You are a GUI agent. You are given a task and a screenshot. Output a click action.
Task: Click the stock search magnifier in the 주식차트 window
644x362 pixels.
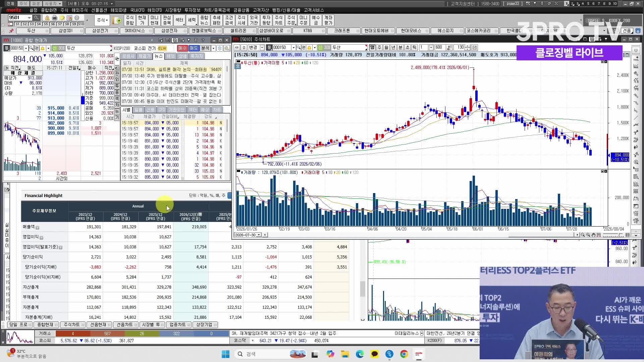coord(299,48)
